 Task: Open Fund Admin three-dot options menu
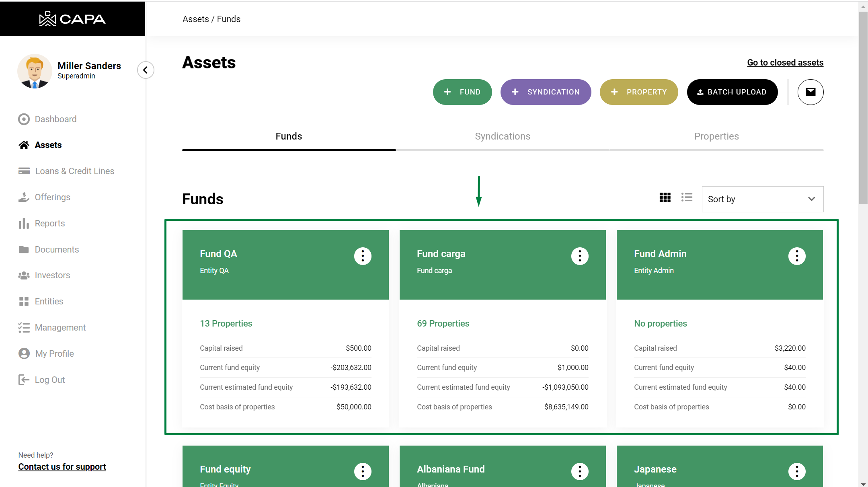[x=796, y=256]
